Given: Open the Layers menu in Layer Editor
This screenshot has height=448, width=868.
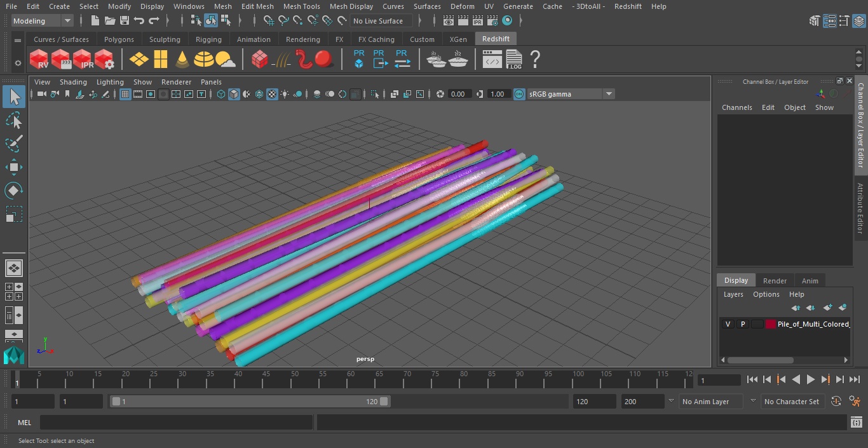Looking at the screenshot, I should [733, 294].
